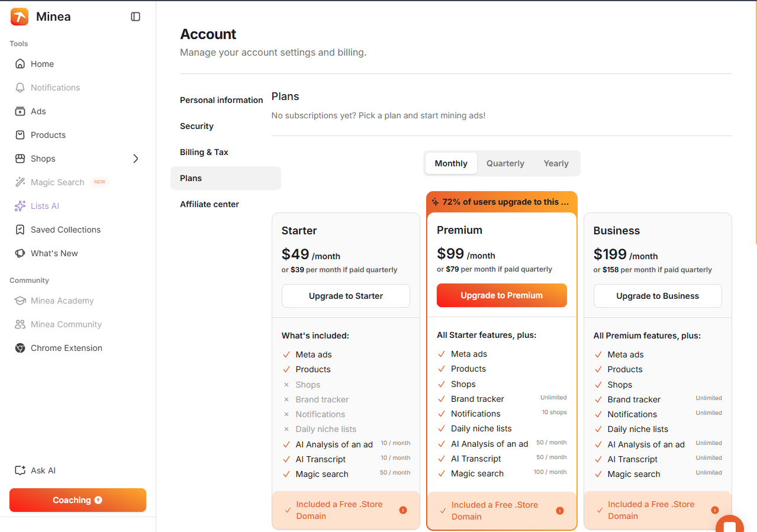Click info icon on Premium .Store domain

tap(560, 511)
